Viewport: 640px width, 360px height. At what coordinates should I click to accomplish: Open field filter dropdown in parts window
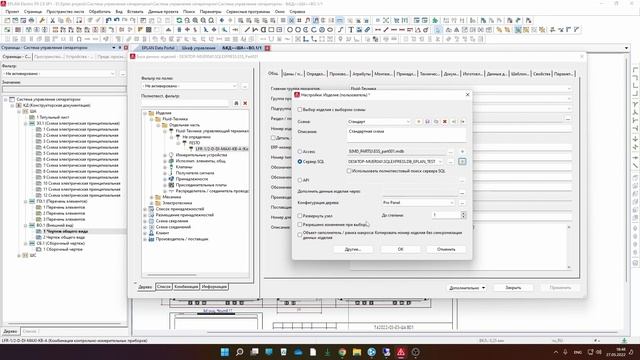pyautogui.click(x=190, y=86)
